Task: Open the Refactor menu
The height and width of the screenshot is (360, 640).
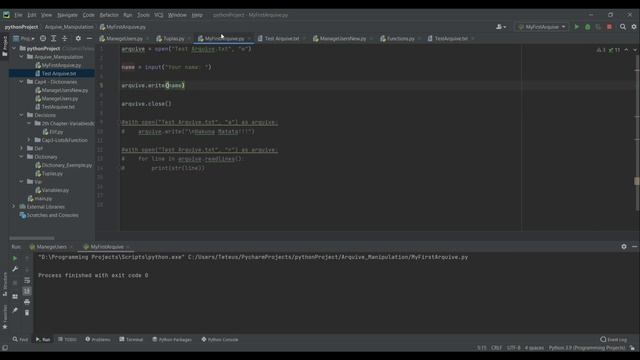Action: coord(109,15)
